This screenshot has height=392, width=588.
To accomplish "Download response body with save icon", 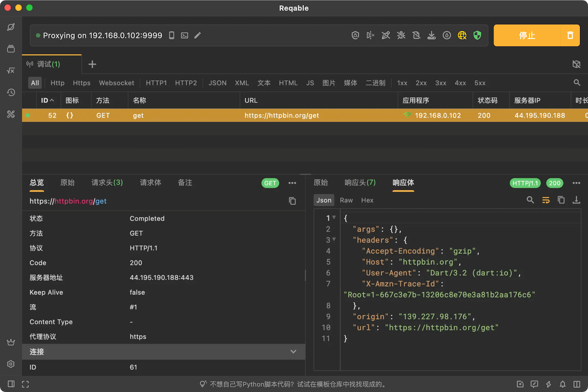I will (x=577, y=200).
